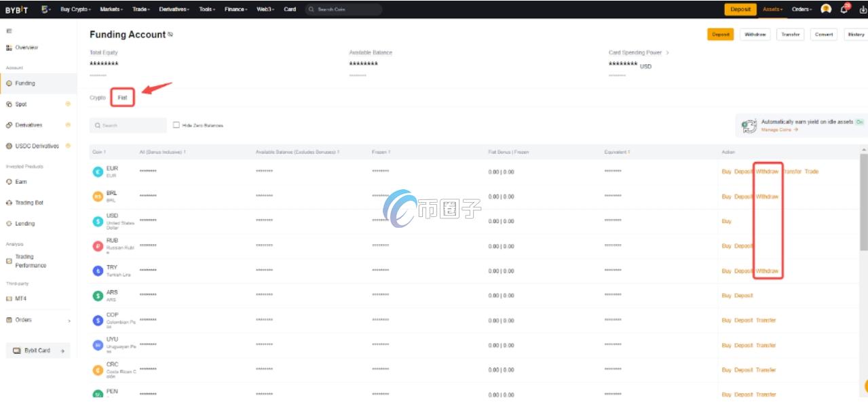
Task: Click the notification bell icon
Action: point(844,9)
